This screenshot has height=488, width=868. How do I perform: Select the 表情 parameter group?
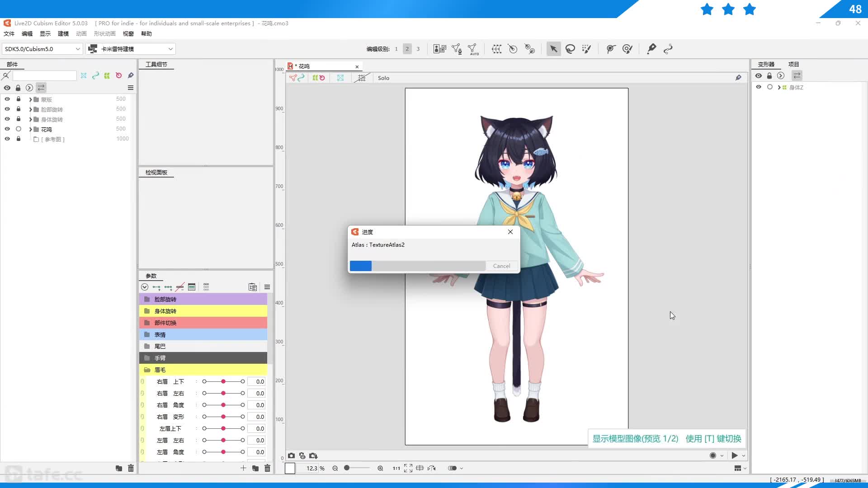tap(203, 334)
